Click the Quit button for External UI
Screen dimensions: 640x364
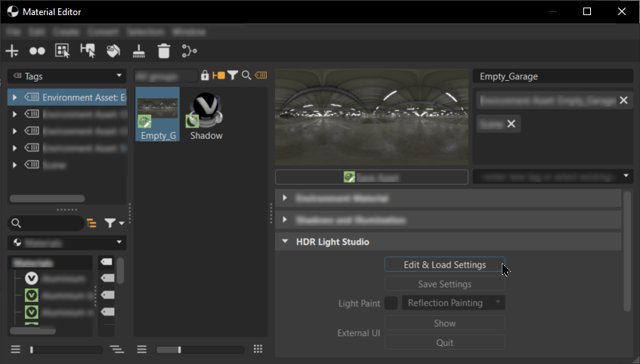click(x=445, y=342)
